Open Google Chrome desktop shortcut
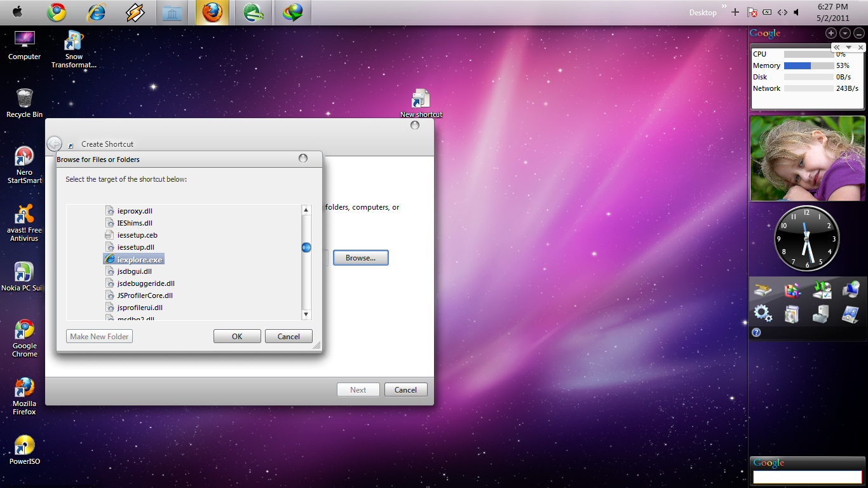Screen dimensions: 868x488 tap(24, 339)
